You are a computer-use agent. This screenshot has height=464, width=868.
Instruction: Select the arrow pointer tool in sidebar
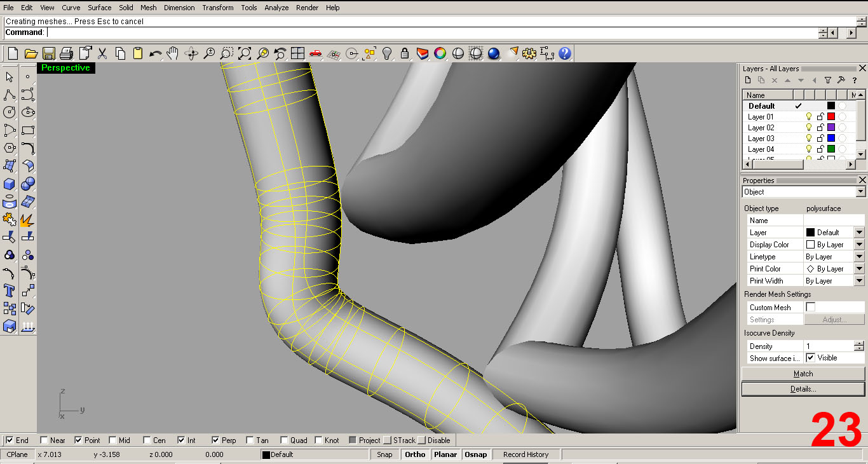[10, 77]
